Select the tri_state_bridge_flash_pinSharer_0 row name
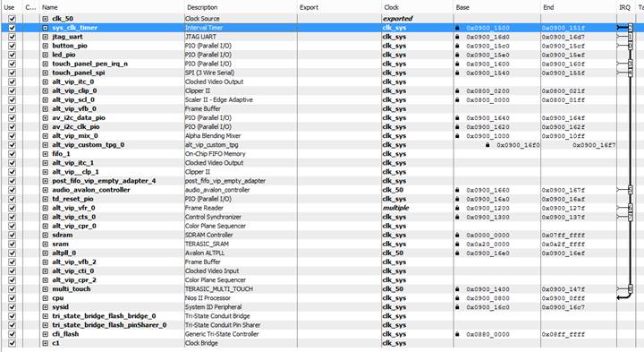 109,325
